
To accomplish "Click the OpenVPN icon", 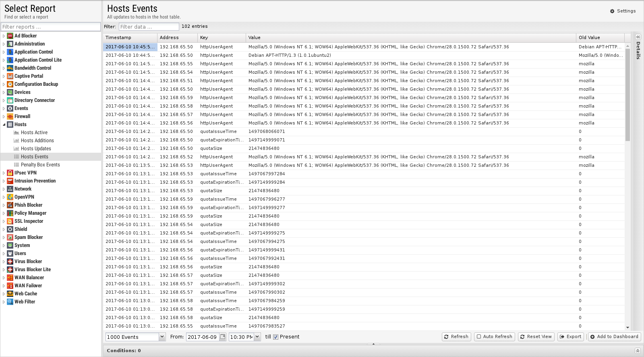I will [x=10, y=197].
